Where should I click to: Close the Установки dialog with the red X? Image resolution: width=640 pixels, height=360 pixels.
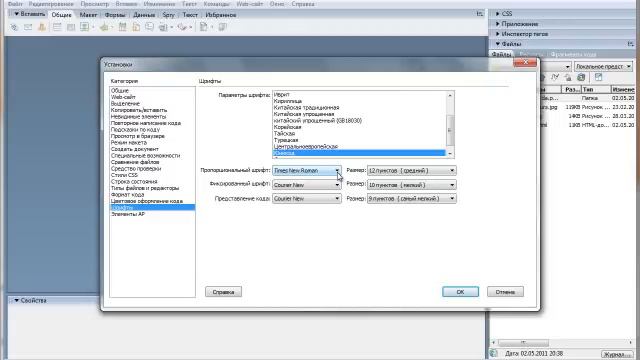pyautogui.click(x=525, y=62)
